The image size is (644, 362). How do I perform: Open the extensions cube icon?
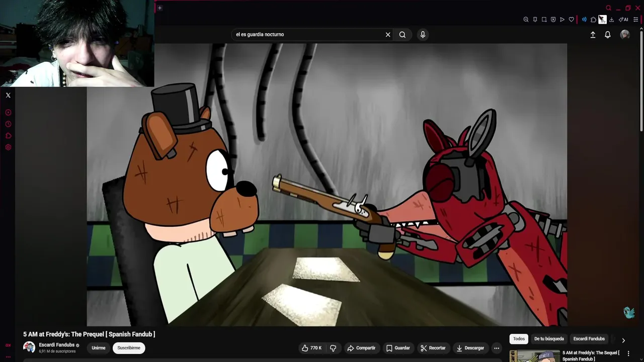(x=593, y=20)
